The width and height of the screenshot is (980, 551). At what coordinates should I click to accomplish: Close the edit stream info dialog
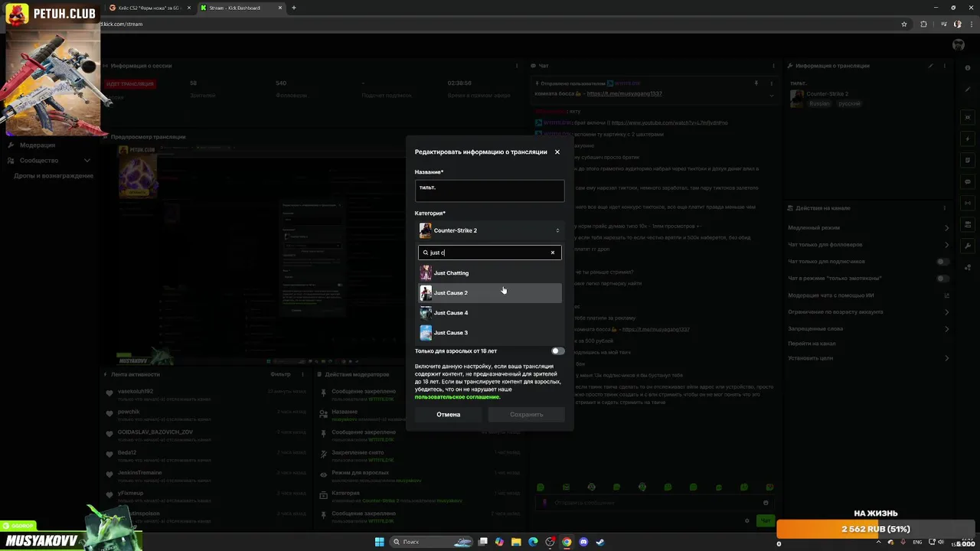click(557, 152)
